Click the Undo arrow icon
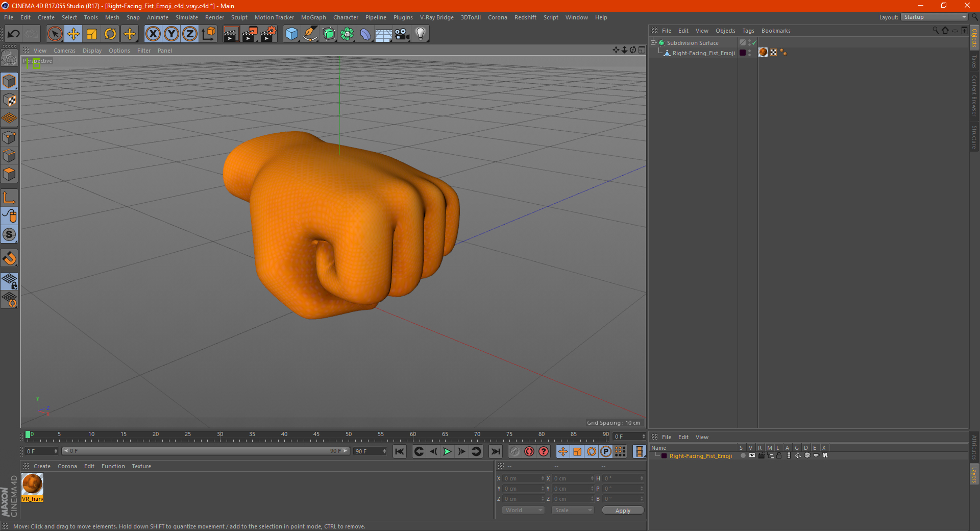 (13, 34)
